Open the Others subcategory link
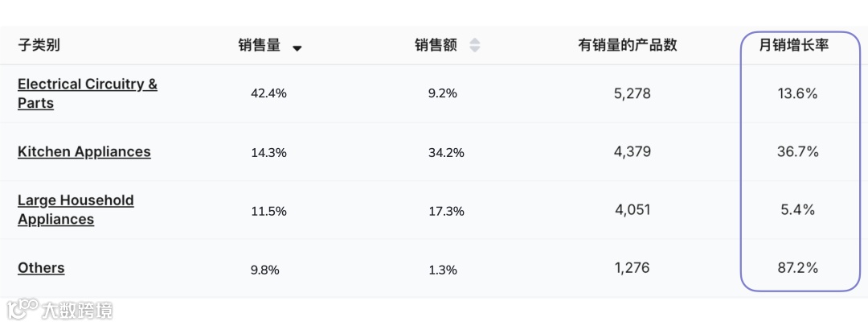Image resolution: width=868 pixels, height=326 pixels. (x=41, y=267)
